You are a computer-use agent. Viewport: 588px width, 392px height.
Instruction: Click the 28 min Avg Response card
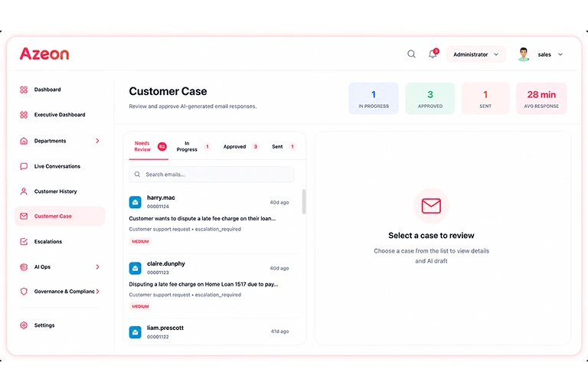click(x=541, y=99)
